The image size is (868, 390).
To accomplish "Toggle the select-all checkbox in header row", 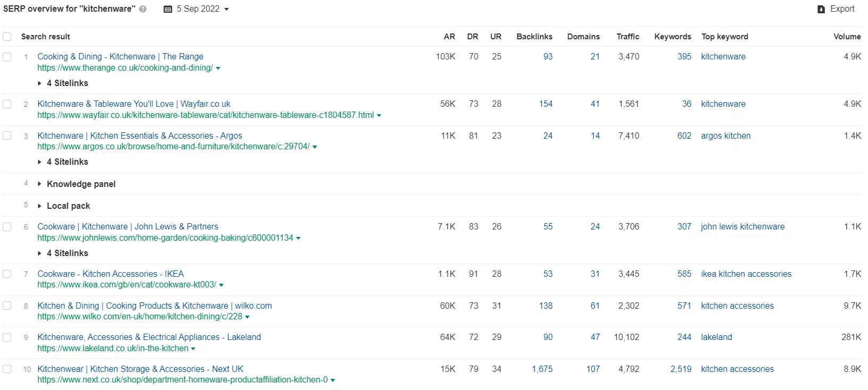I will 7,37.
